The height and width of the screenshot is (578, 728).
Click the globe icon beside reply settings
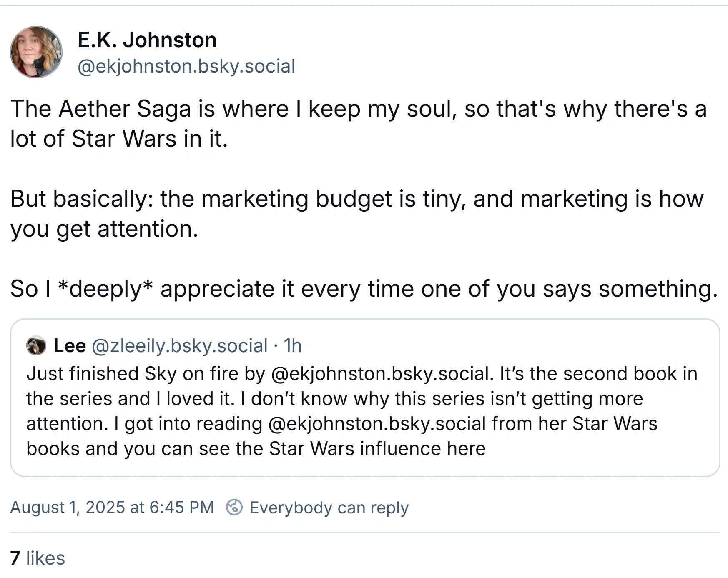point(234,507)
